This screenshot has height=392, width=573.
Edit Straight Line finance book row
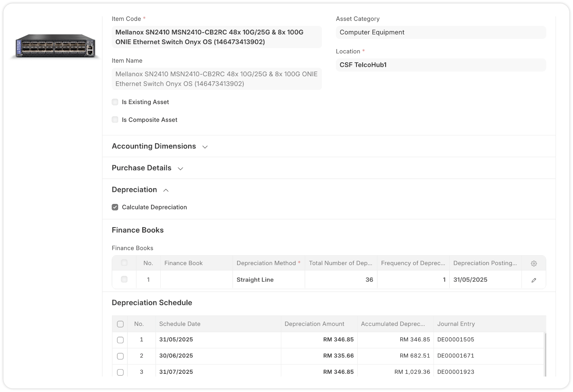(533, 280)
